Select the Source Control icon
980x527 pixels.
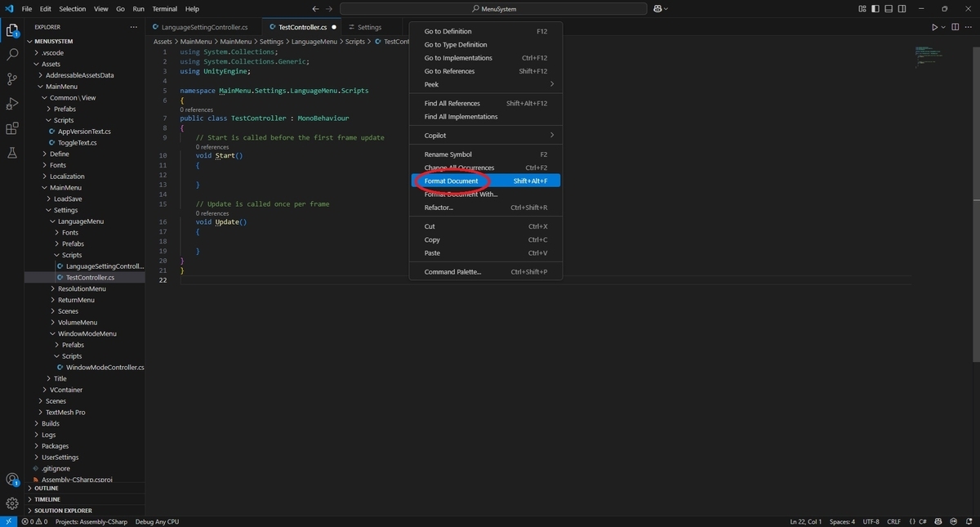point(11,78)
